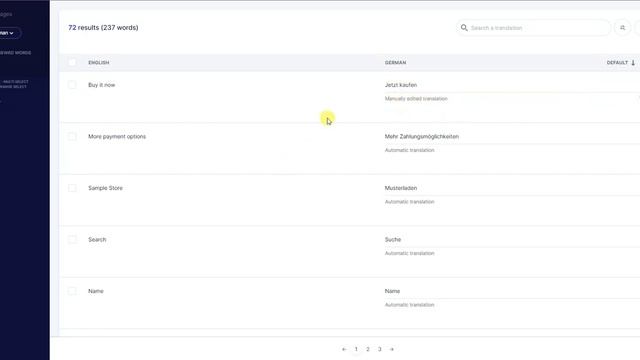Image resolution: width=640 pixels, height=360 pixels.
Task: Select the 'Sample Store' row checkbox
Action: point(72,188)
